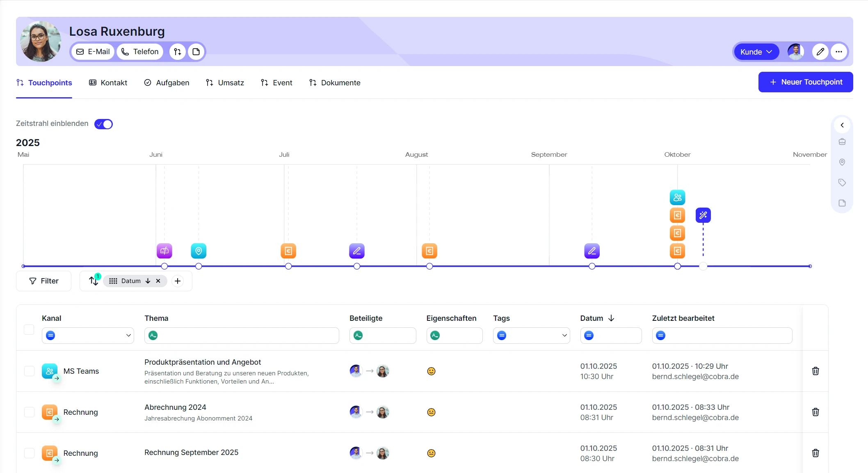Click the pencil edit icon in header
Viewport: 868px width, 473px height.
click(x=820, y=52)
